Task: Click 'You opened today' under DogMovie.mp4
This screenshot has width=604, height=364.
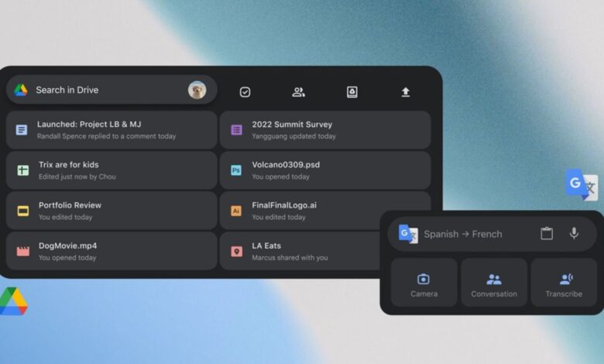Action: (67, 258)
